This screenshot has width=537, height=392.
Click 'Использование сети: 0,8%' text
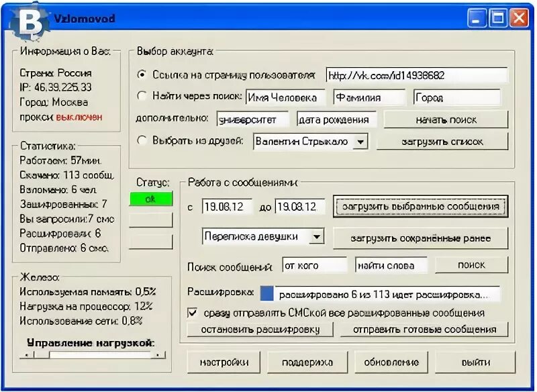coord(81,321)
